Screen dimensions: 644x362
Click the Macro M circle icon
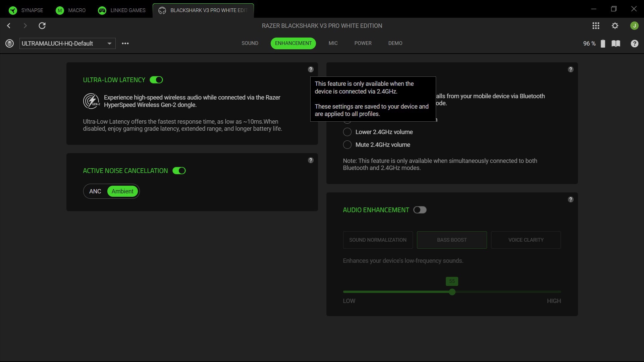point(60,10)
